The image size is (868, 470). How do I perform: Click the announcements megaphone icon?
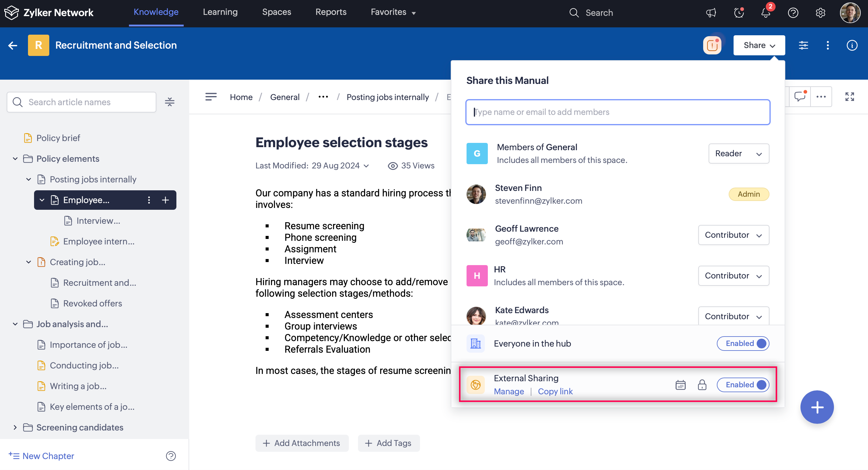[711, 13]
